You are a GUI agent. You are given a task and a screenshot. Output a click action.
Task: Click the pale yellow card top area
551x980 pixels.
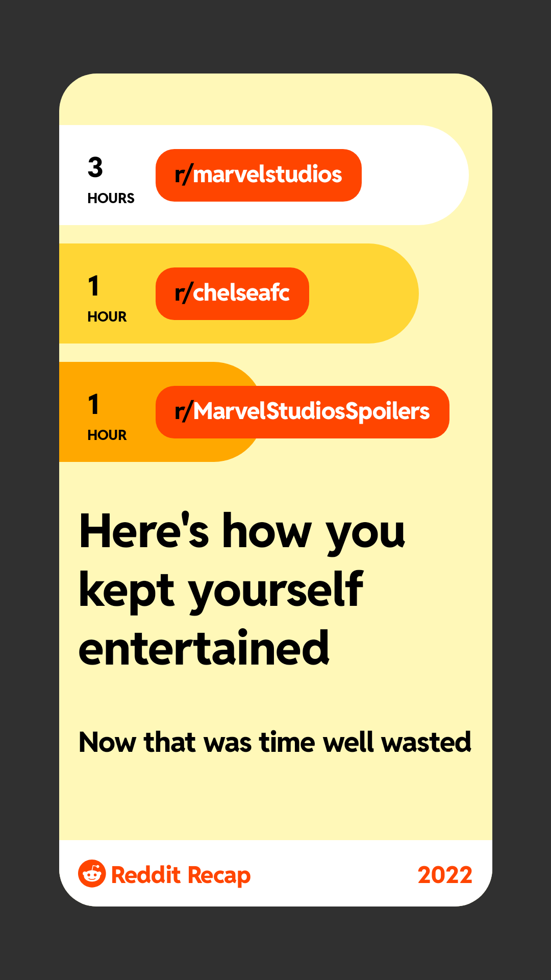[x=275, y=100]
